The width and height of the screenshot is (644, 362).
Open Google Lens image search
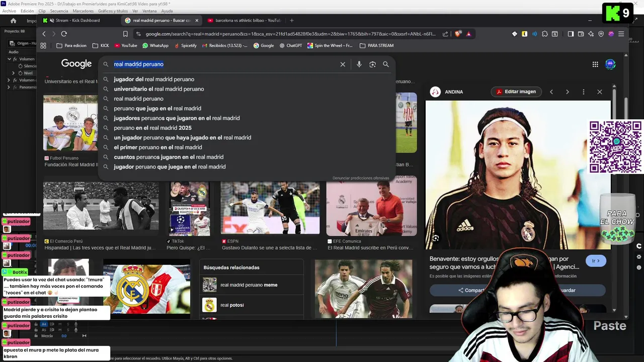(372, 64)
